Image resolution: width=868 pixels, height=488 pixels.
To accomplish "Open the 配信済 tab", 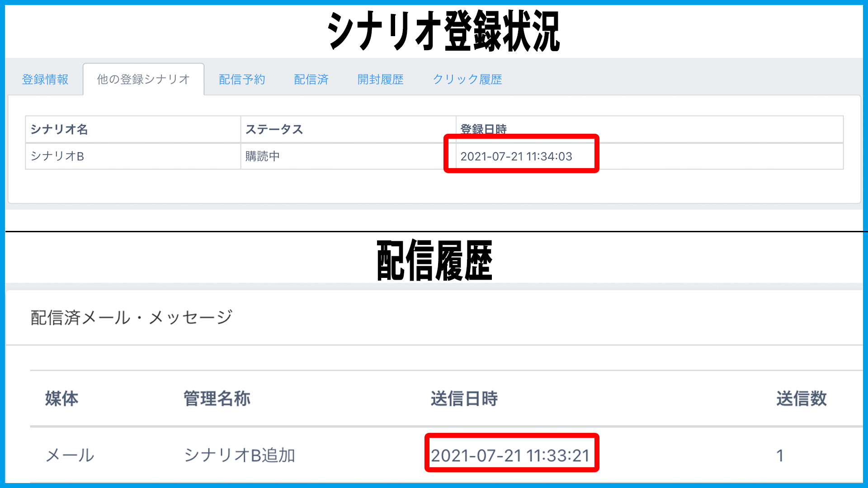I will click(311, 80).
